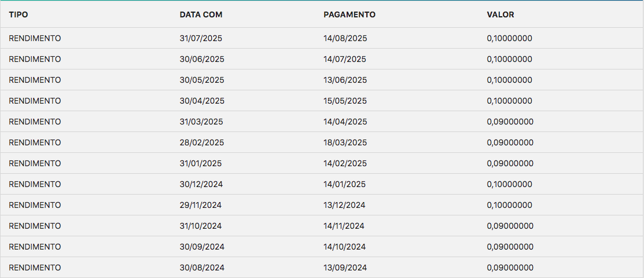Click RENDIMENTO in the 28/02/2025 row

pyautogui.click(x=35, y=142)
